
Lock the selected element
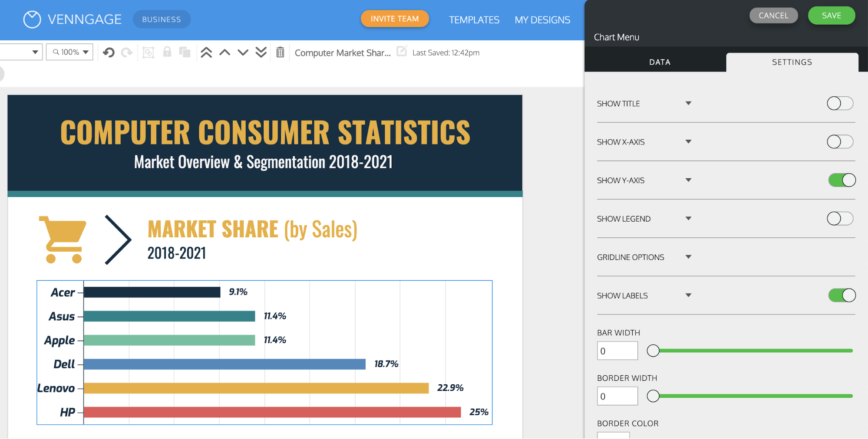pyautogui.click(x=167, y=52)
